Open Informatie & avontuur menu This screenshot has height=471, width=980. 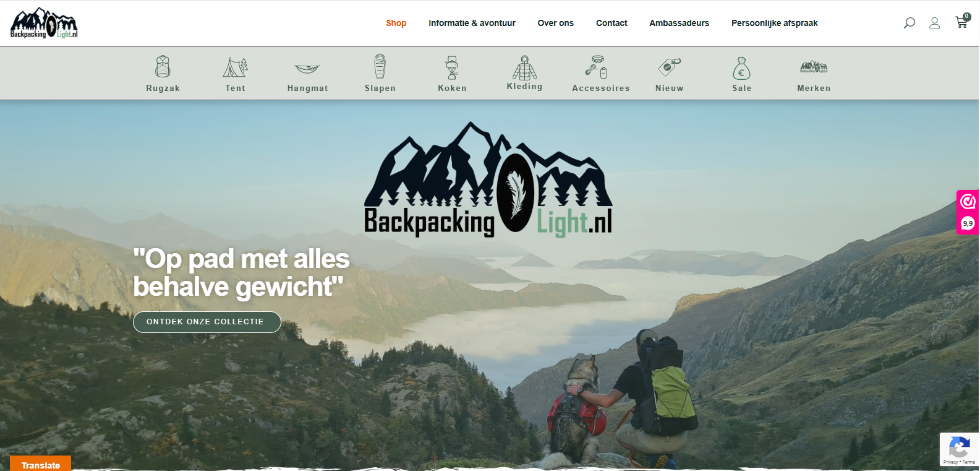[472, 23]
